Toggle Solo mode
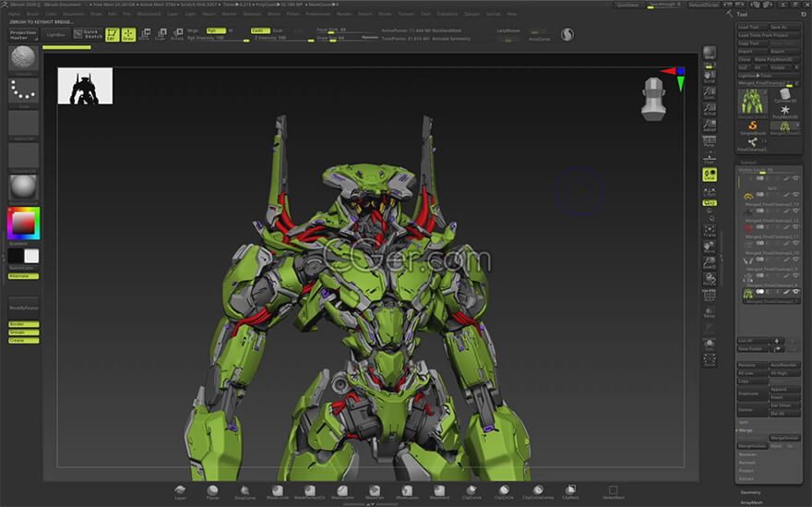Screen dimensions: 812x507 click(x=710, y=344)
